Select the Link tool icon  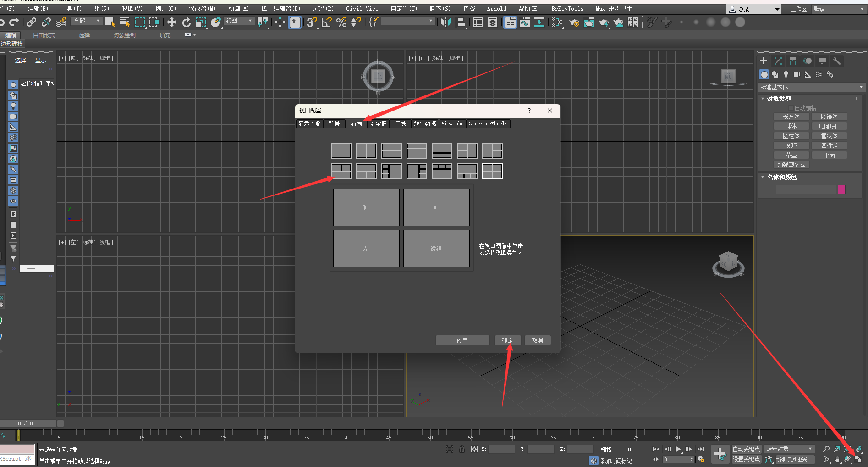coord(32,22)
